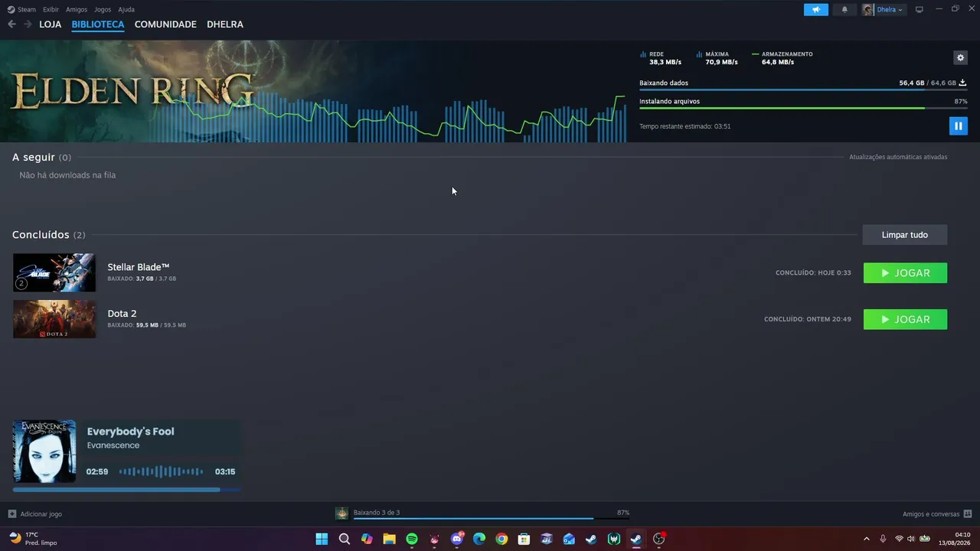Viewport: 980px width, 551px height.
Task: Open the weather widget showing 17°C
Action: coord(32,539)
